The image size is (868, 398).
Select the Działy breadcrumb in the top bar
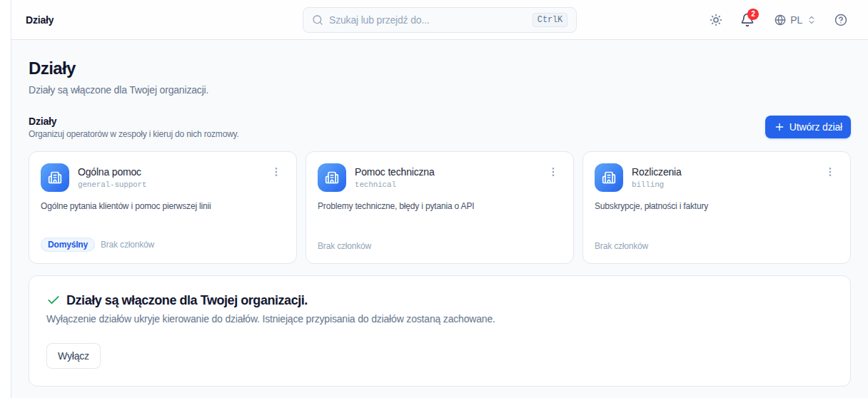click(40, 20)
